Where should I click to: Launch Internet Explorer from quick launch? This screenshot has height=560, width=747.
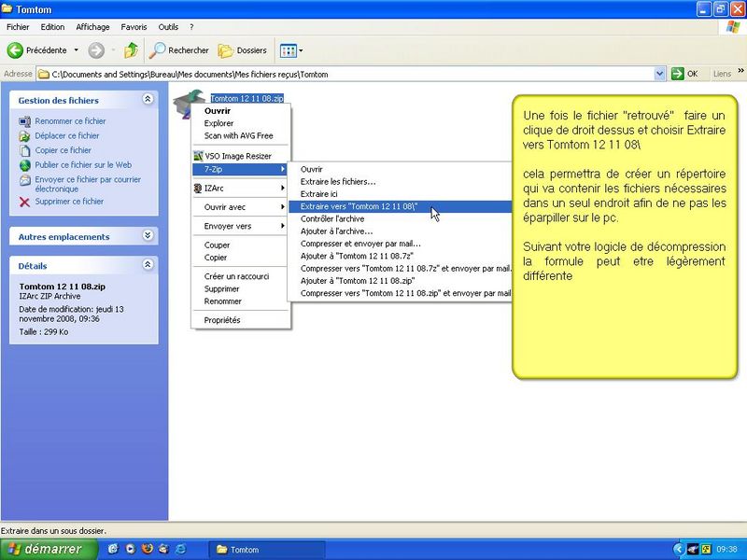click(x=181, y=549)
